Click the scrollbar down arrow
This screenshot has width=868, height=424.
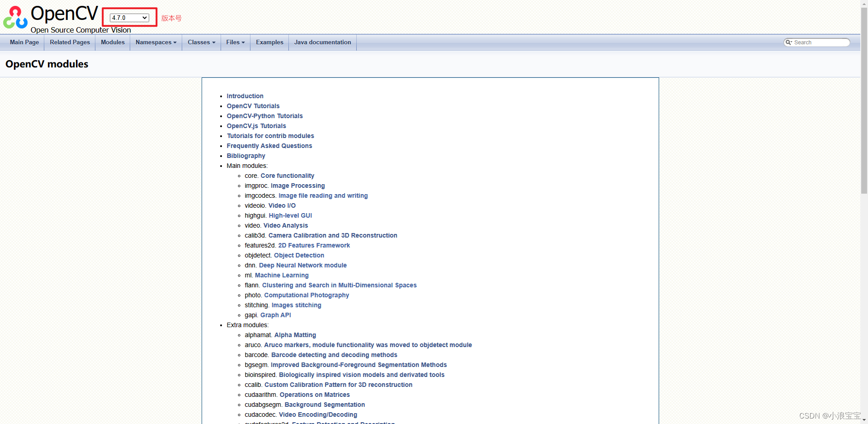pos(864,420)
